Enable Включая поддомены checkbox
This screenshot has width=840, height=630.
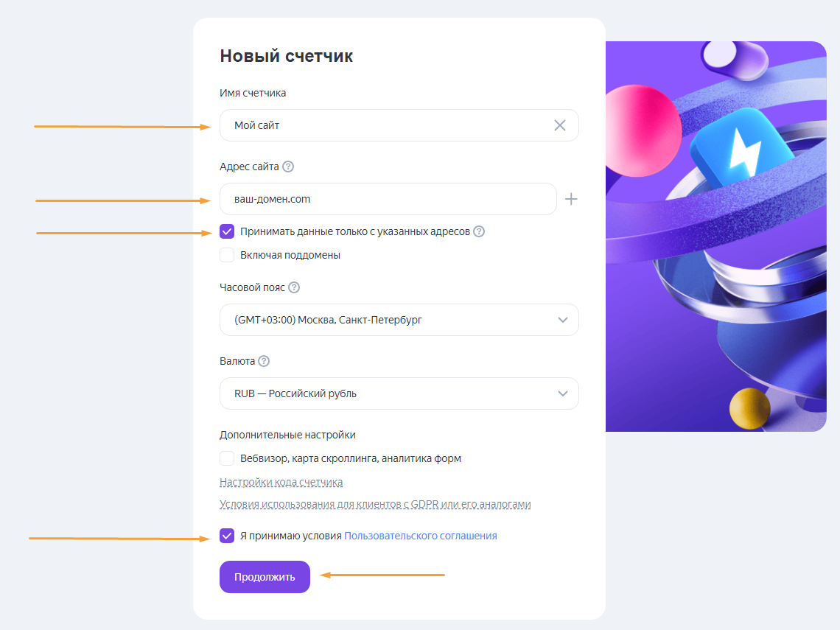[x=227, y=255]
